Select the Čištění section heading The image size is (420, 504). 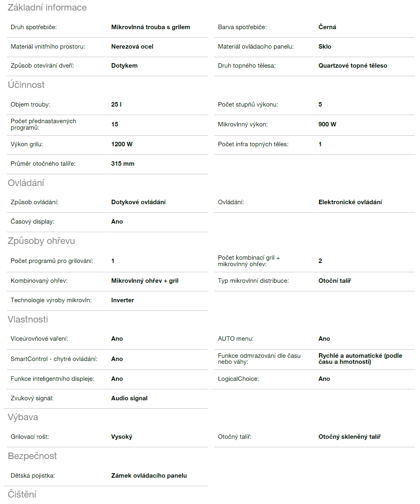tap(22, 495)
